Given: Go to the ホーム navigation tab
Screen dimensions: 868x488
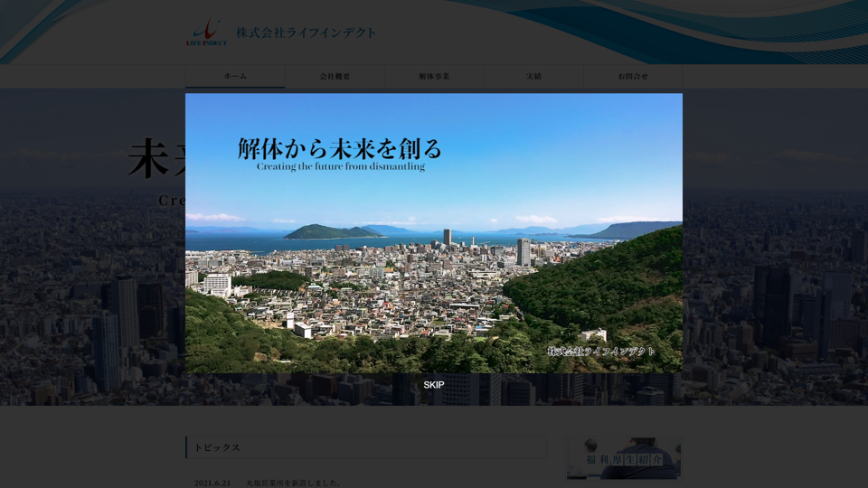Looking at the screenshot, I should (235, 77).
